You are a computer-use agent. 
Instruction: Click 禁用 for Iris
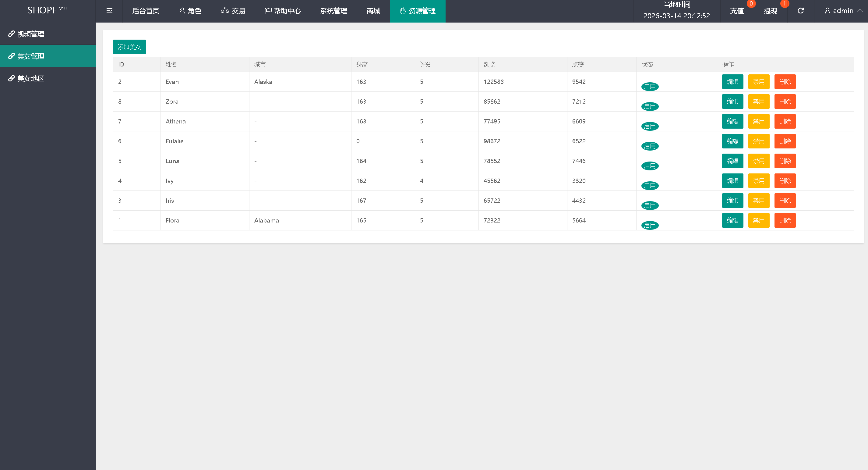coord(759,201)
